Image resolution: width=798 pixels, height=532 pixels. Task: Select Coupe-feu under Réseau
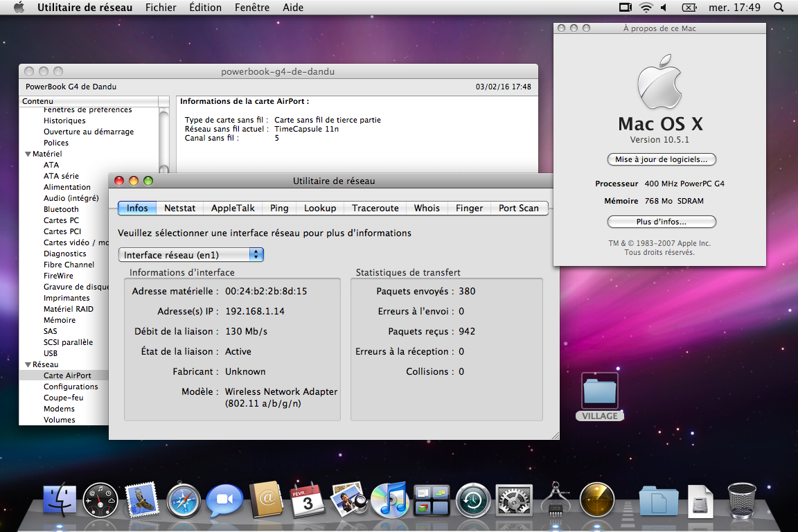64,398
